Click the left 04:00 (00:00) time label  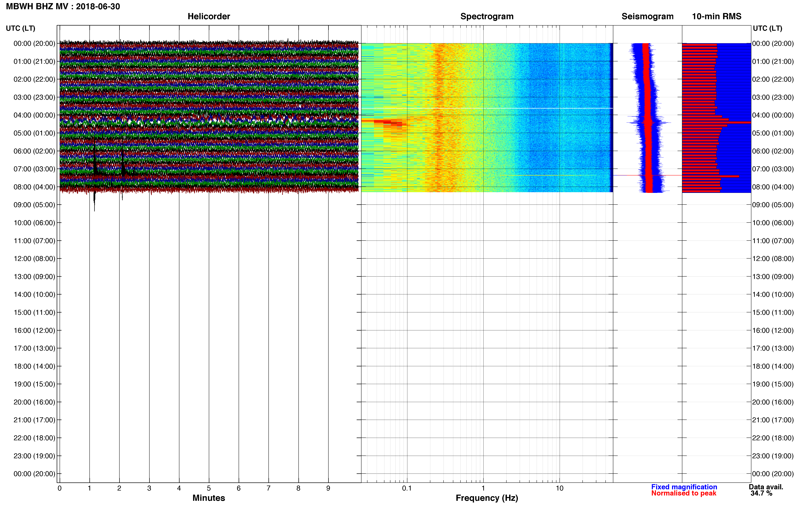pyautogui.click(x=34, y=115)
